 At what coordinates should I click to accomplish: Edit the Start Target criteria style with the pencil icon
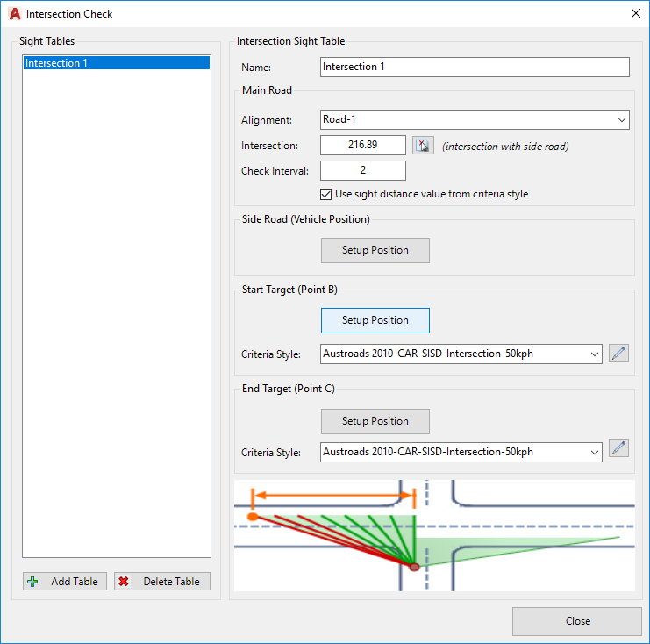point(619,354)
